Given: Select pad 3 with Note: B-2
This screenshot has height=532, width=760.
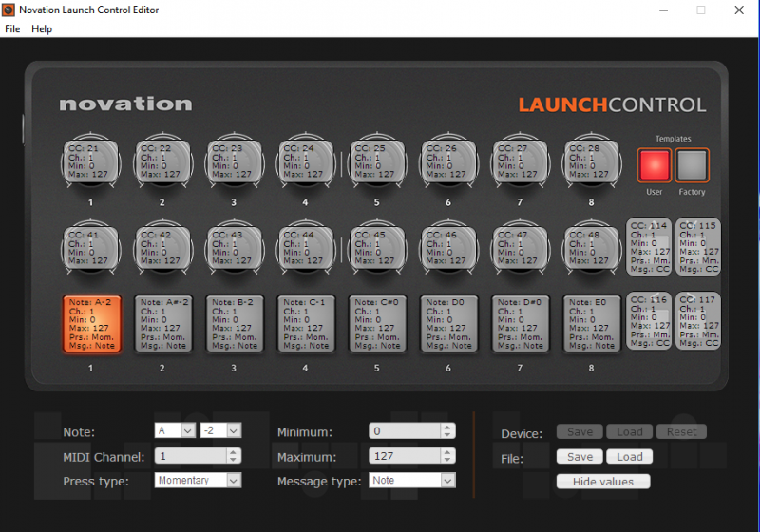Looking at the screenshot, I should click(235, 324).
